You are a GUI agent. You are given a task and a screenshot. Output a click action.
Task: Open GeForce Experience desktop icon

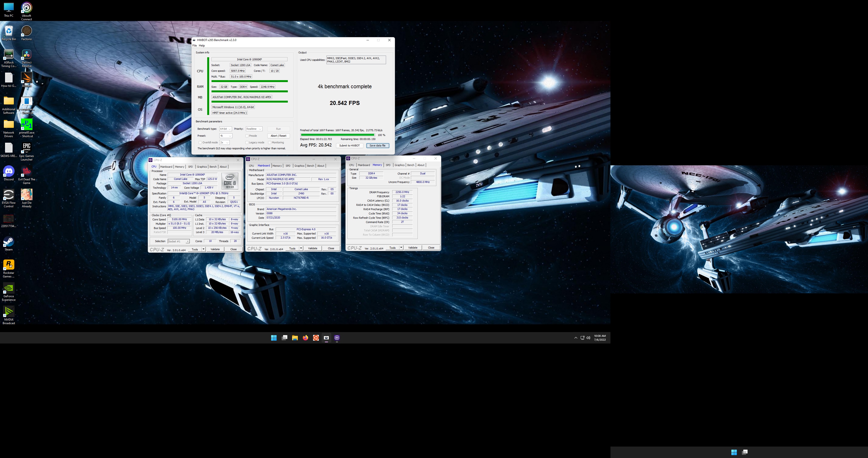(x=9, y=292)
